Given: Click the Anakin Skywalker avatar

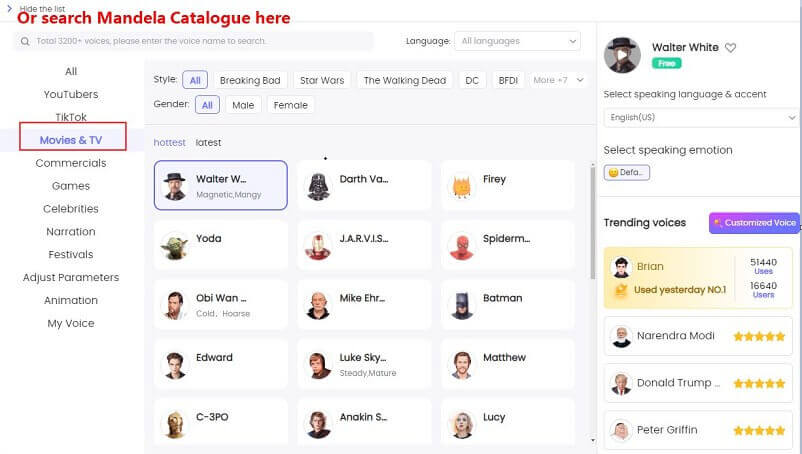Looking at the screenshot, I should tap(318, 424).
